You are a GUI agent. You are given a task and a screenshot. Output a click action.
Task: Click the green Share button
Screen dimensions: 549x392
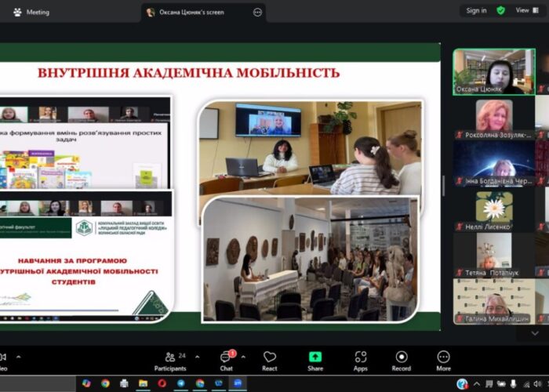[x=314, y=360]
